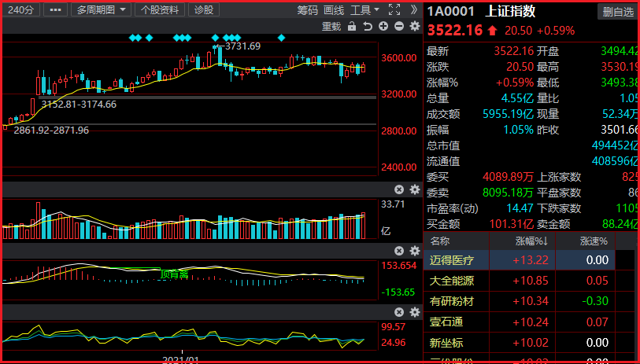Click the undo arrow icon in chart toolbar
Image resolution: width=640 pixels, height=364 pixels.
(368, 26)
